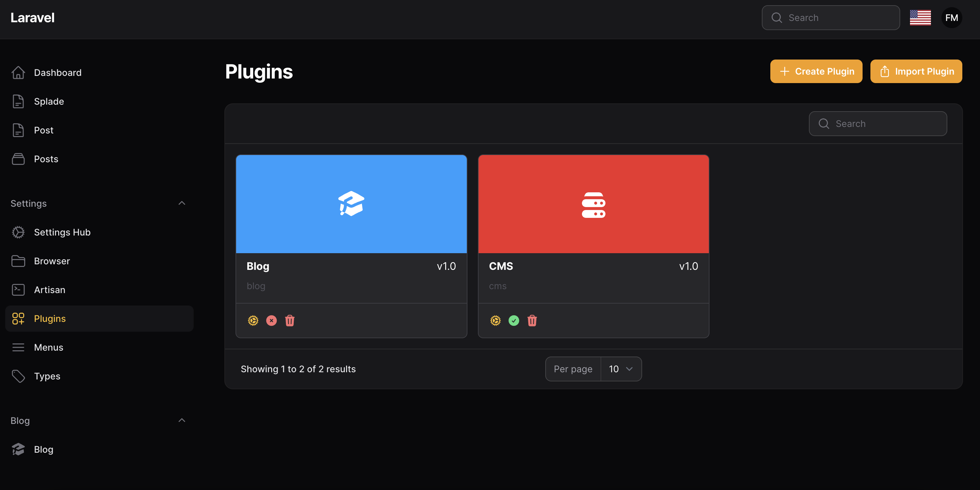The image size is (980, 490).
Task: Go to Dashboard in the sidebar
Action: [58, 73]
